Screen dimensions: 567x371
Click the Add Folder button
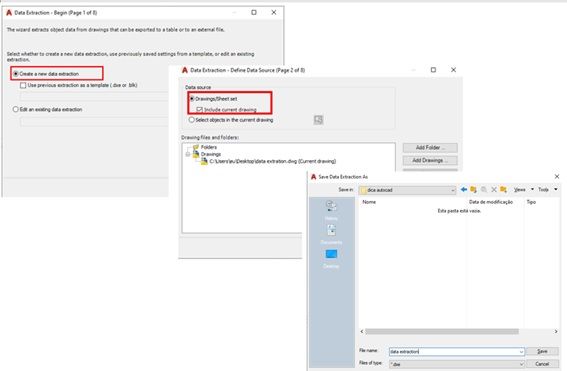[430, 148]
